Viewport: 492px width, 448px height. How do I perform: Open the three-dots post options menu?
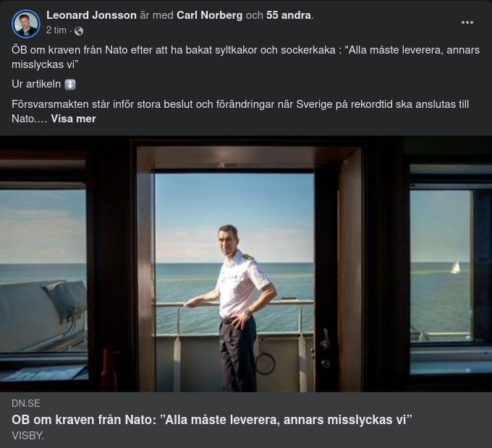pyautogui.click(x=467, y=22)
